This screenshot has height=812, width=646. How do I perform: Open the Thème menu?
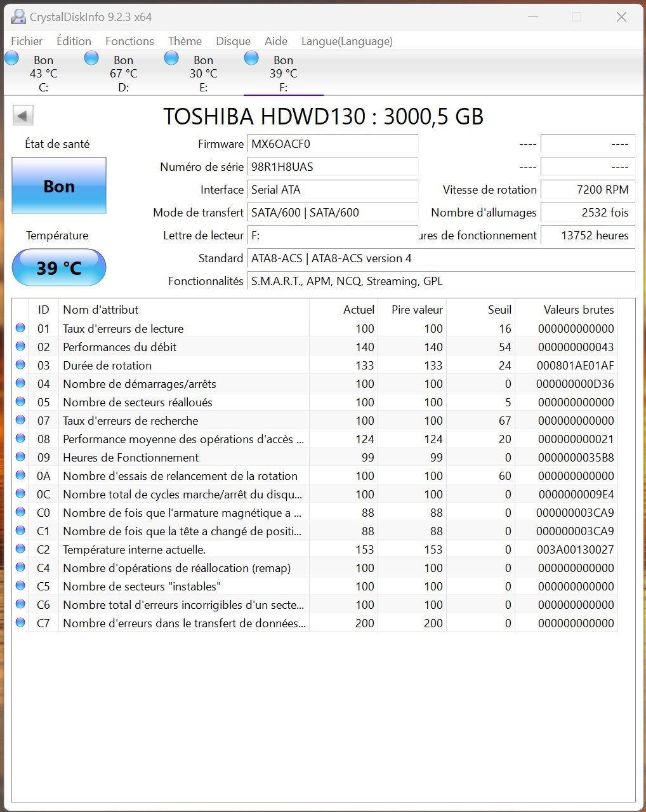click(185, 41)
